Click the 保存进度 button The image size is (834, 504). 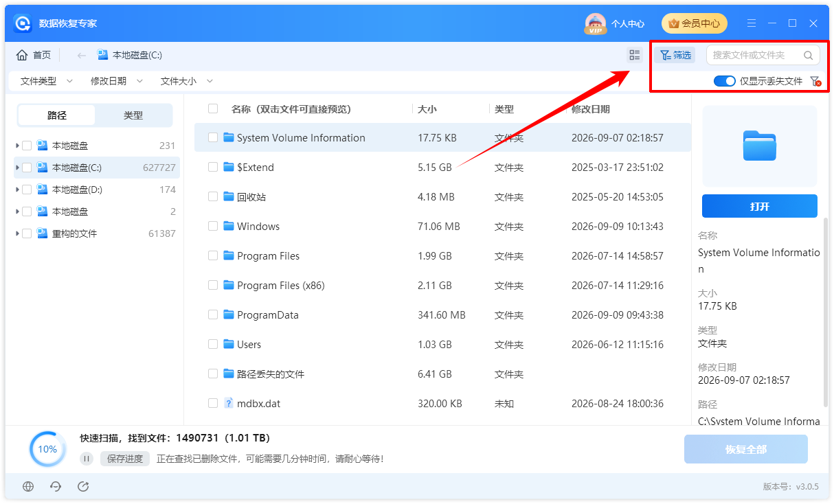tap(124, 459)
